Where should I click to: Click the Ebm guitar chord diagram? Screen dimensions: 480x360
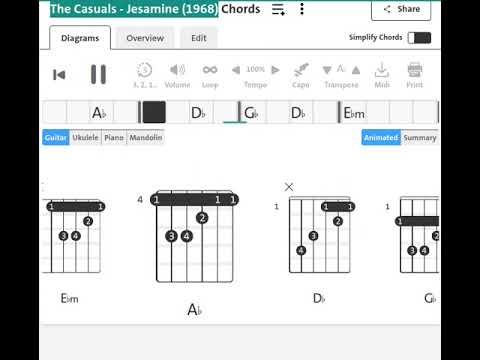point(74,236)
